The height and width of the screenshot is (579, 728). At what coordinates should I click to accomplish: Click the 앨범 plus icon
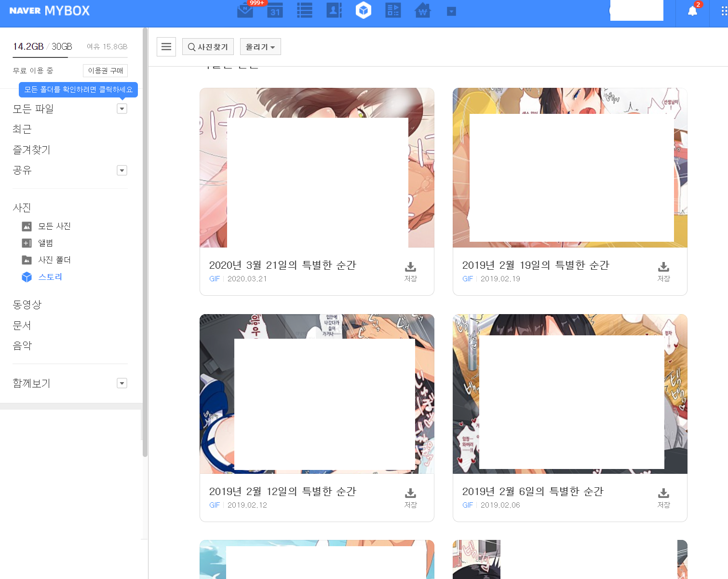(27, 243)
